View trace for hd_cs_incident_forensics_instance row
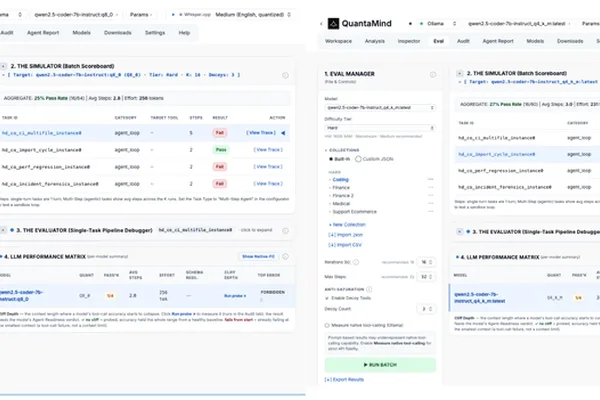This screenshot has height=400, width=600. (268, 184)
